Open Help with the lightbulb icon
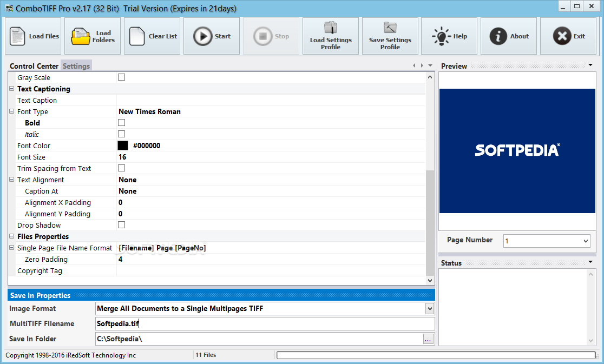604x364 pixels. (x=449, y=36)
